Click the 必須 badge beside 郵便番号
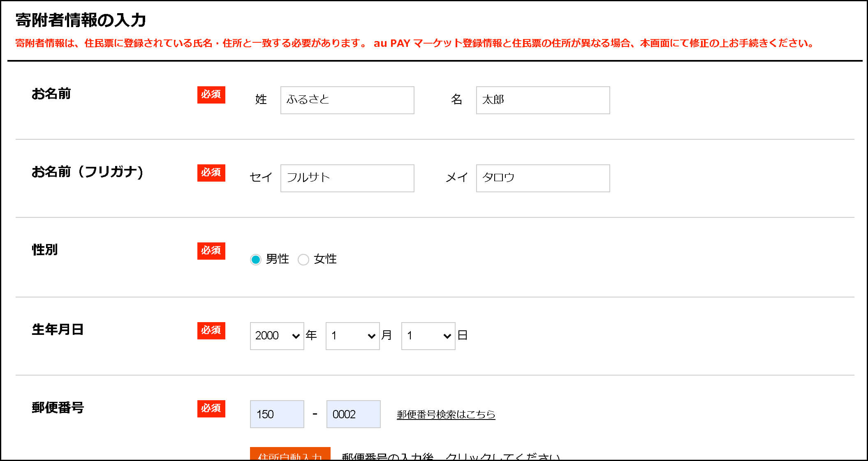 click(x=211, y=409)
